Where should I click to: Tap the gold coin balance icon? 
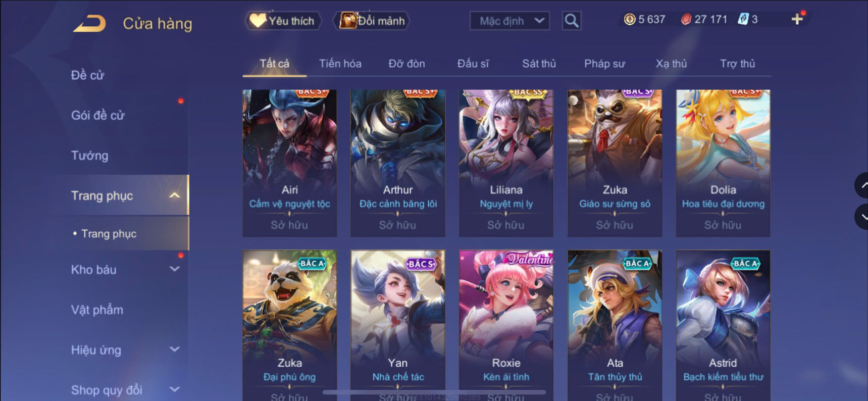pyautogui.click(x=629, y=19)
